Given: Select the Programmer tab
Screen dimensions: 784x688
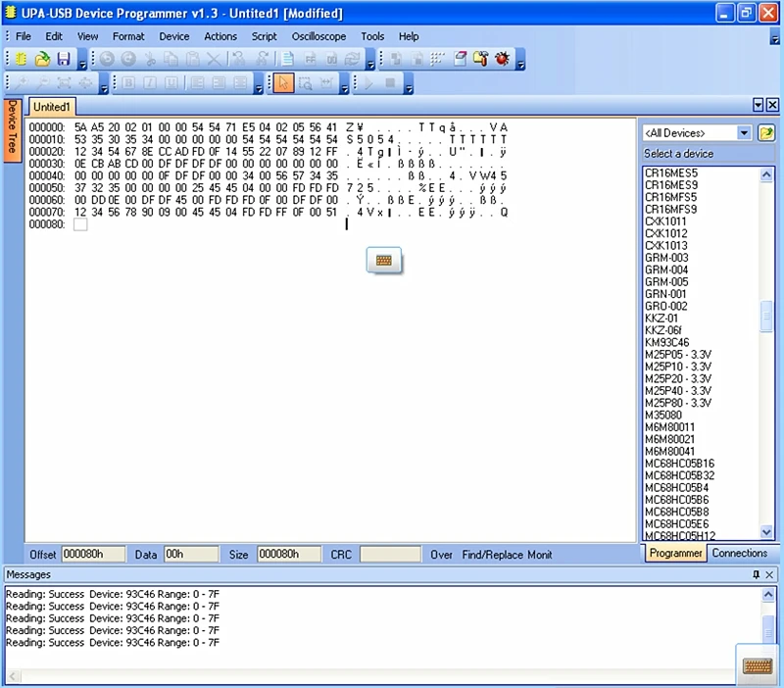Looking at the screenshot, I should click(x=675, y=553).
